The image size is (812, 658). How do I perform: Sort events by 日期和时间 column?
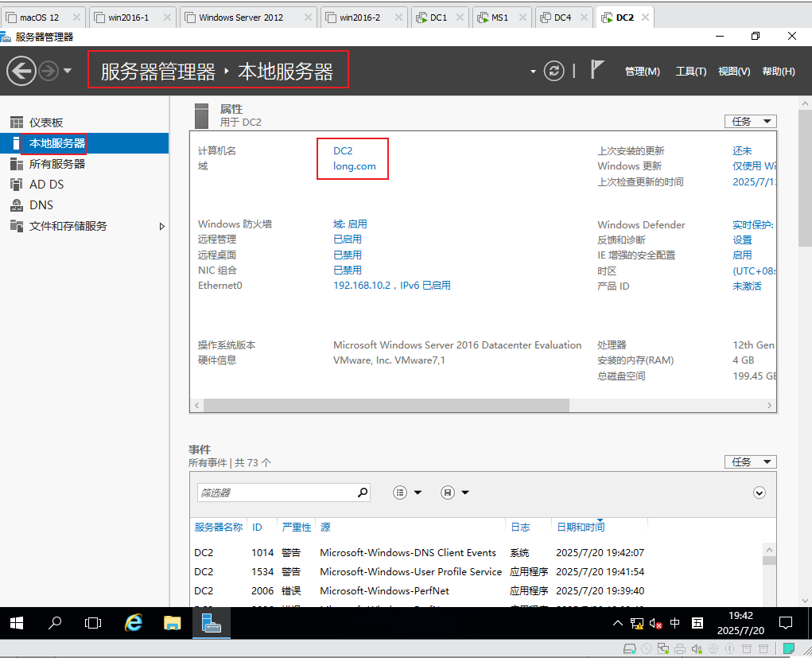[x=581, y=527]
